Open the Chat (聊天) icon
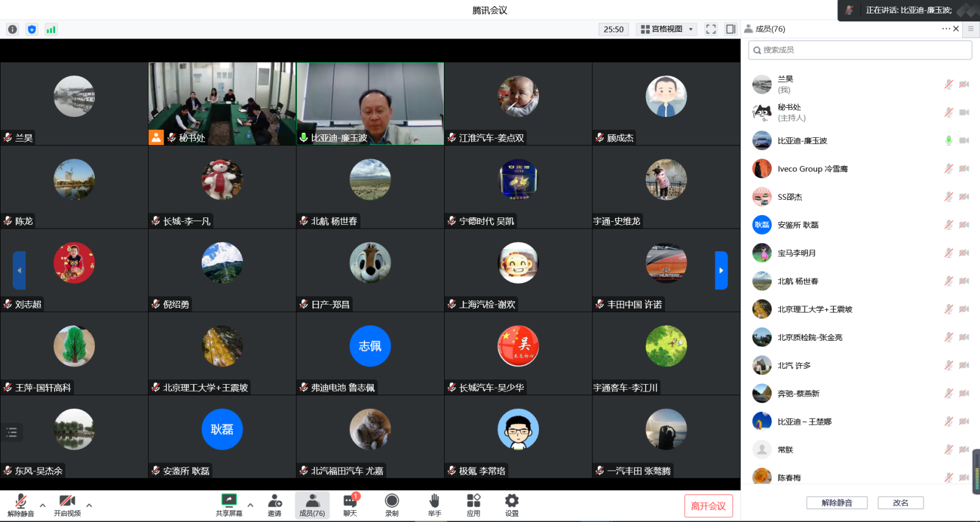This screenshot has height=522, width=980. tap(350, 505)
